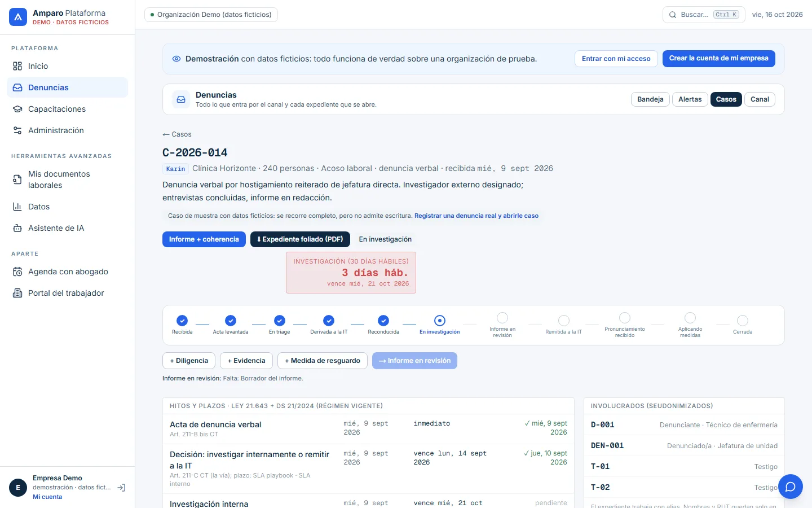Open Mi cuenta link

pos(47,497)
